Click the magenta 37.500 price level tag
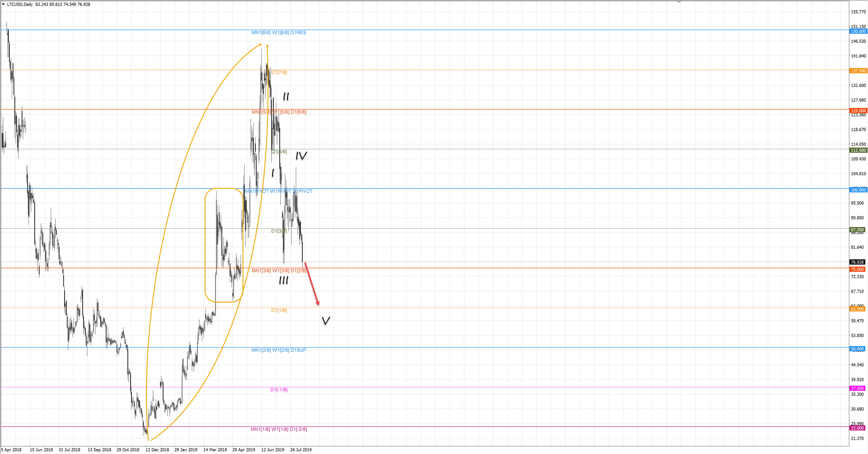This screenshot has width=868, height=454. [x=857, y=388]
